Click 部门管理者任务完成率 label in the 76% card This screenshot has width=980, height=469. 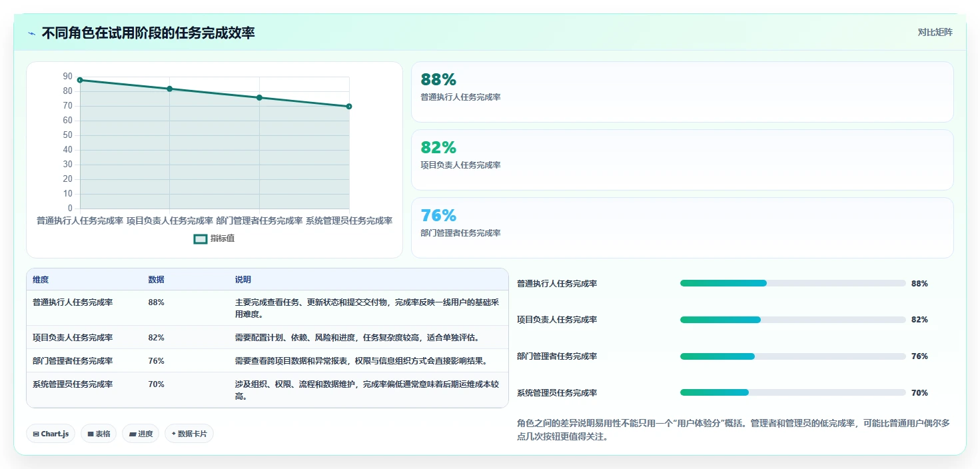tap(460, 233)
